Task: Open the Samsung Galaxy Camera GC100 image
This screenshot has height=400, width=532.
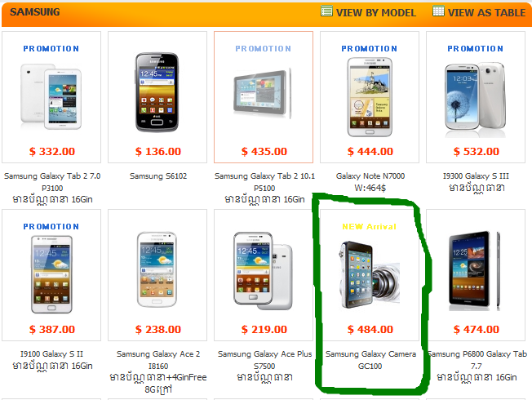Action: pos(370,274)
